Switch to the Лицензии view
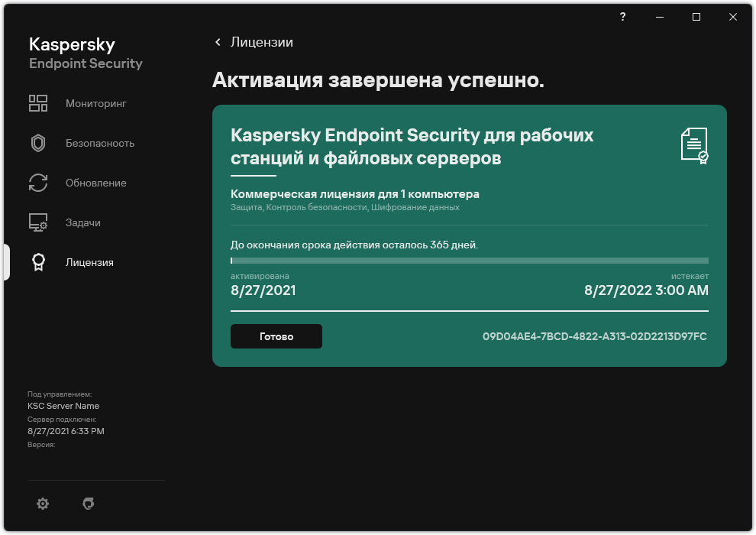The image size is (756, 535). [263, 43]
